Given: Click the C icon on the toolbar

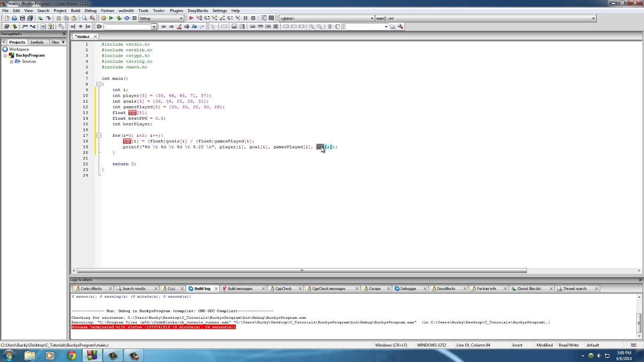Looking at the screenshot, I should [x=338, y=26].
